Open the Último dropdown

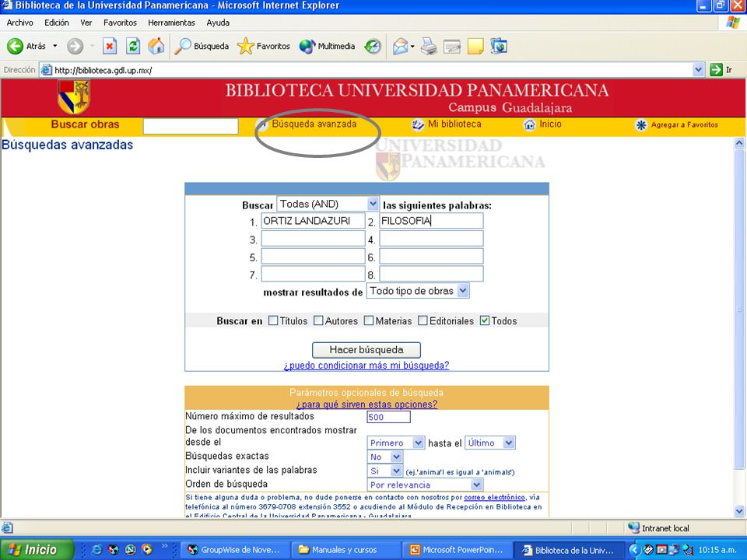point(490,443)
